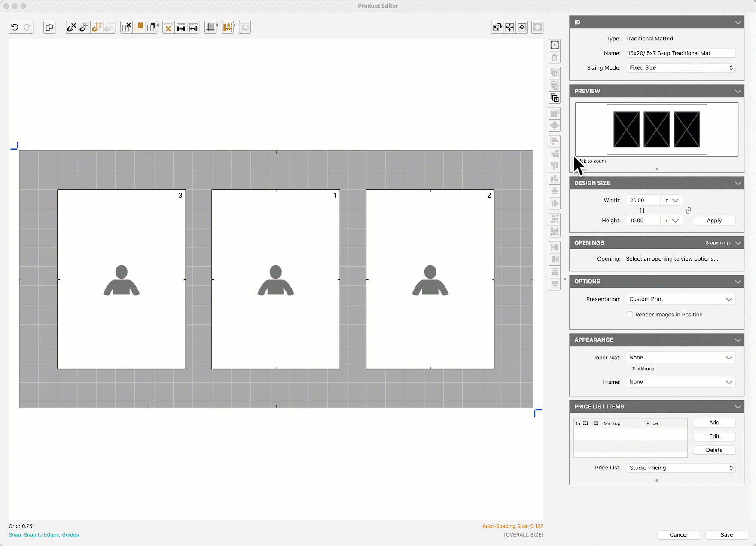Viewport: 756px width, 546px height.
Task: Open the Presentation dropdown
Action: click(680, 299)
